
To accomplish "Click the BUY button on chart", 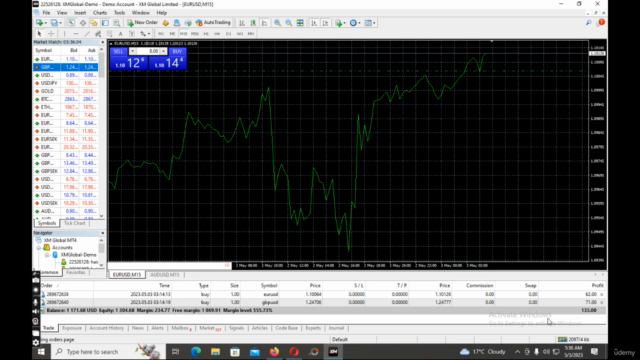I will (x=177, y=51).
